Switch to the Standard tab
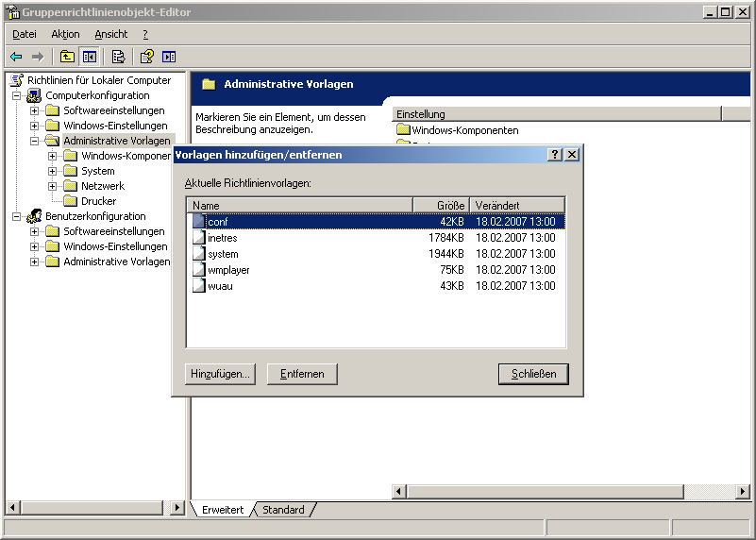Viewport: 756px width, 540px height. (x=283, y=510)
